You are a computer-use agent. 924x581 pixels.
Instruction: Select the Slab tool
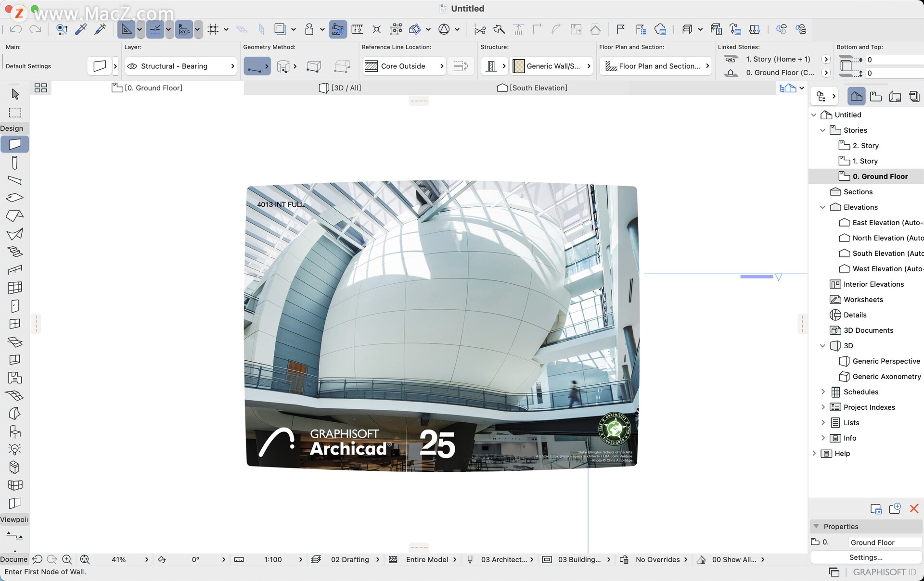pyautogui.click(x=15, y=198)
